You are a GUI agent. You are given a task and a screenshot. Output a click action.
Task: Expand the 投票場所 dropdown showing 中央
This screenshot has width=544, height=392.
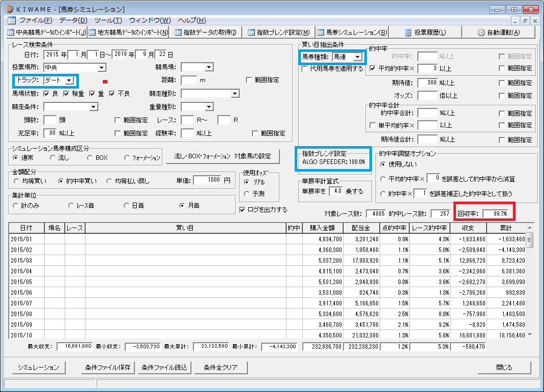(102, 67)
